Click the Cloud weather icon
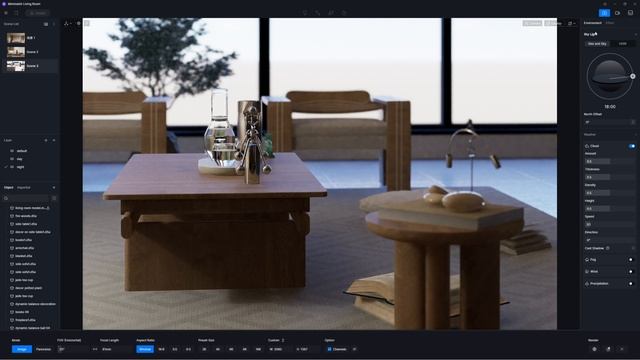 click(587, 146)
